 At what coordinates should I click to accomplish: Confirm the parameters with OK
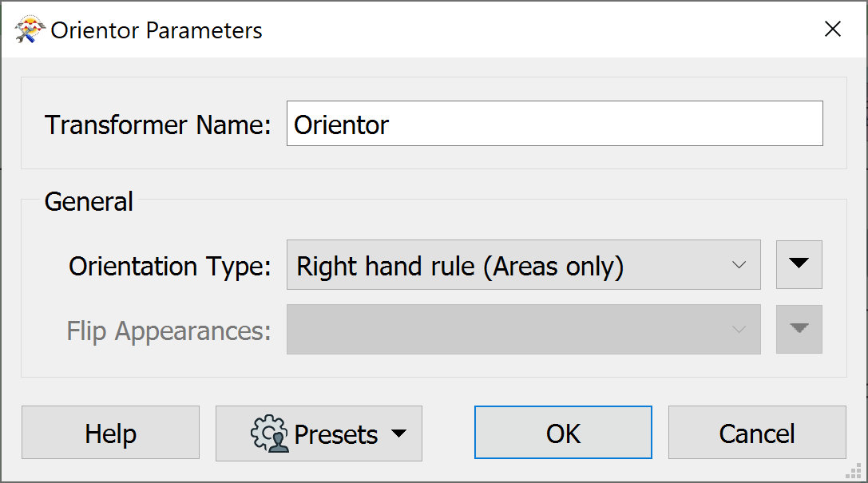click(x=563, y=433)
